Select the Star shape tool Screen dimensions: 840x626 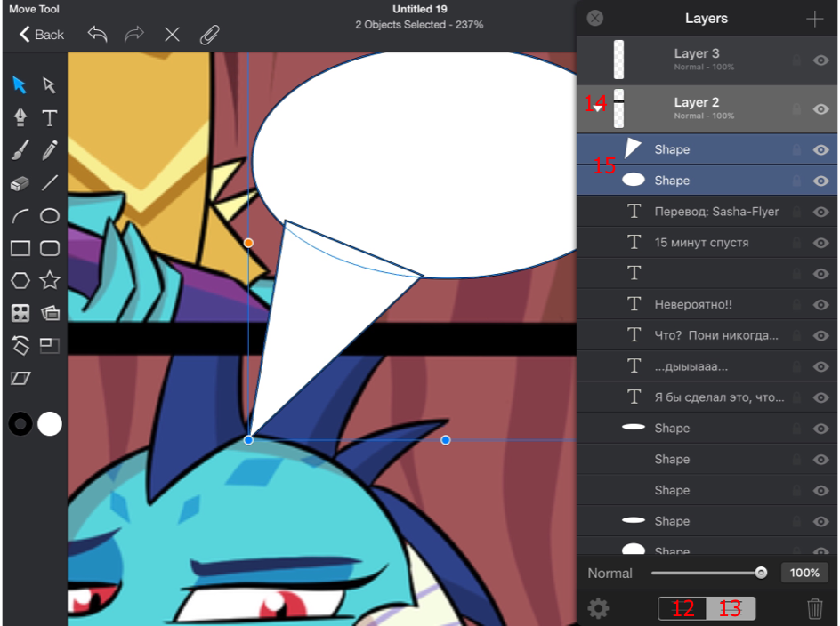(x=49, y=280)
